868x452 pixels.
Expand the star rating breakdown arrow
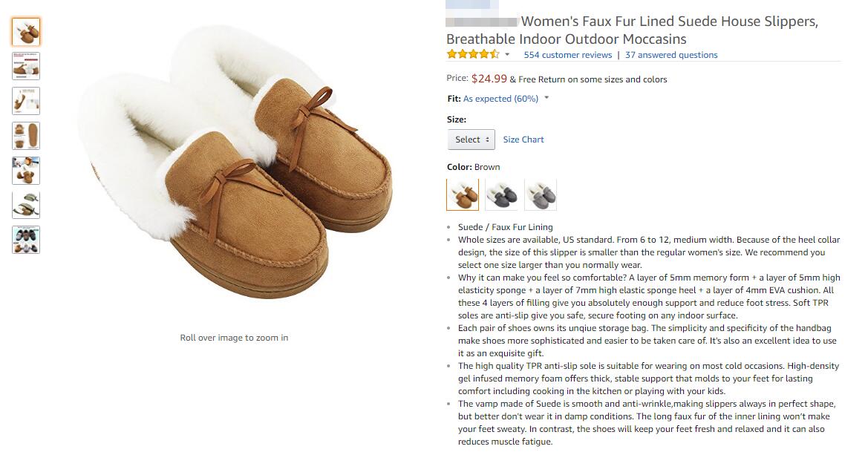click(x=508, y=55)
